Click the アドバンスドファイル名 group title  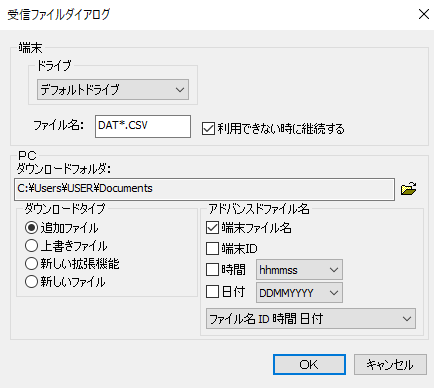pyautogui.click(x=259, y=209)
